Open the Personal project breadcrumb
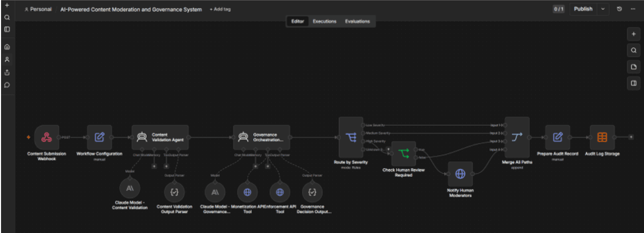Viewport: 644px width, 233px height. click(38, 9)
